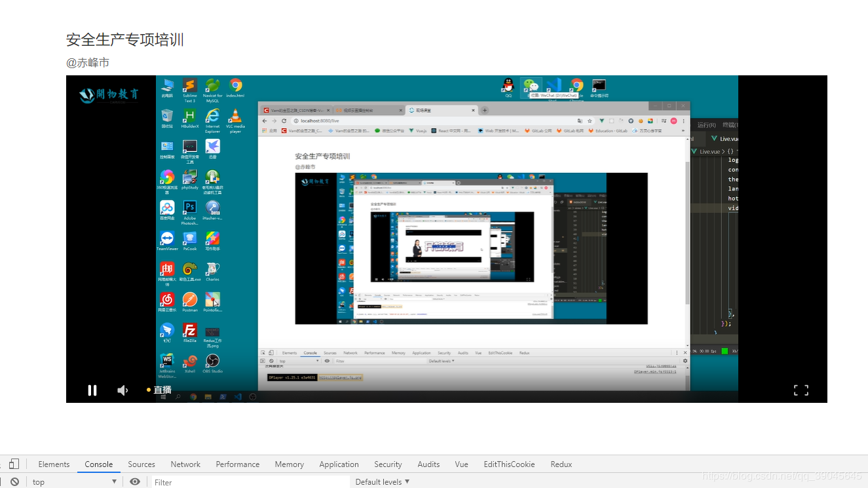868x488 pixels.
Task: Switch to the Vue devtools tab
Action: tap(462, 464)
